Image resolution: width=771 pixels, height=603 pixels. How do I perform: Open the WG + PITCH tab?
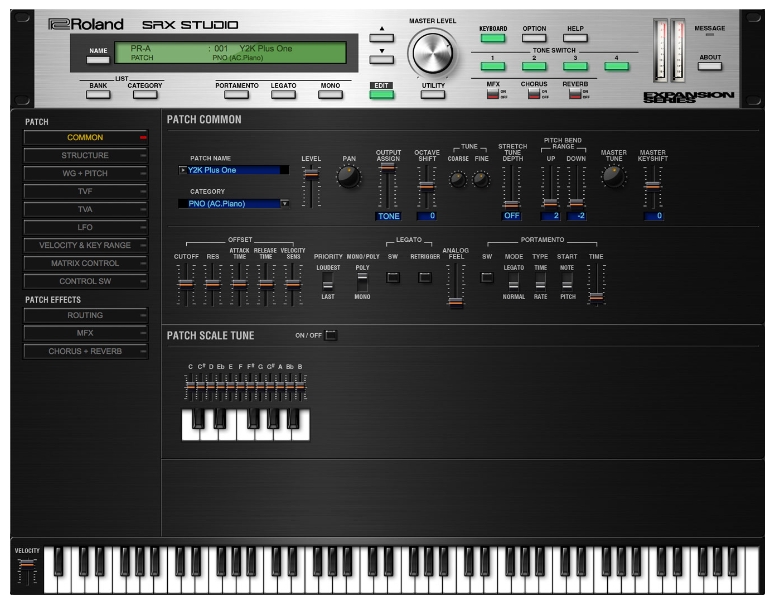[x=86, y=174]
